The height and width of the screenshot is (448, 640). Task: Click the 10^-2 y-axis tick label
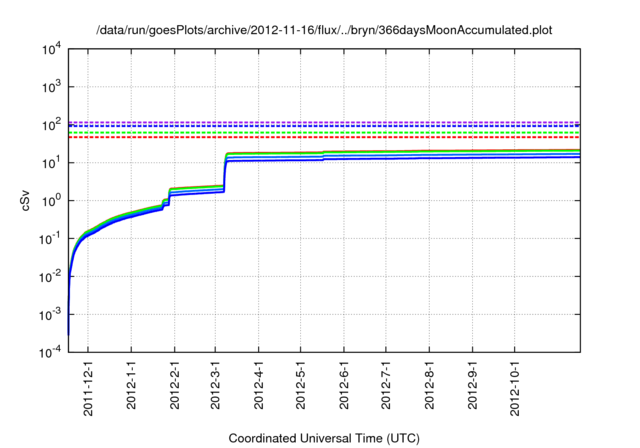coord(50,276)
